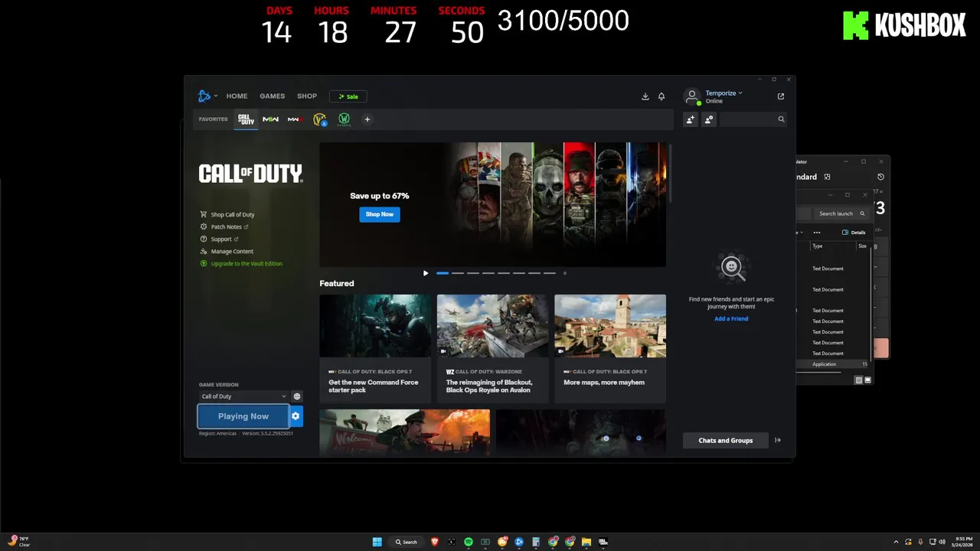Open the Brave browser taskbar icon
The height and width of the screenshot is (551, 980).
tap(435, 542)
